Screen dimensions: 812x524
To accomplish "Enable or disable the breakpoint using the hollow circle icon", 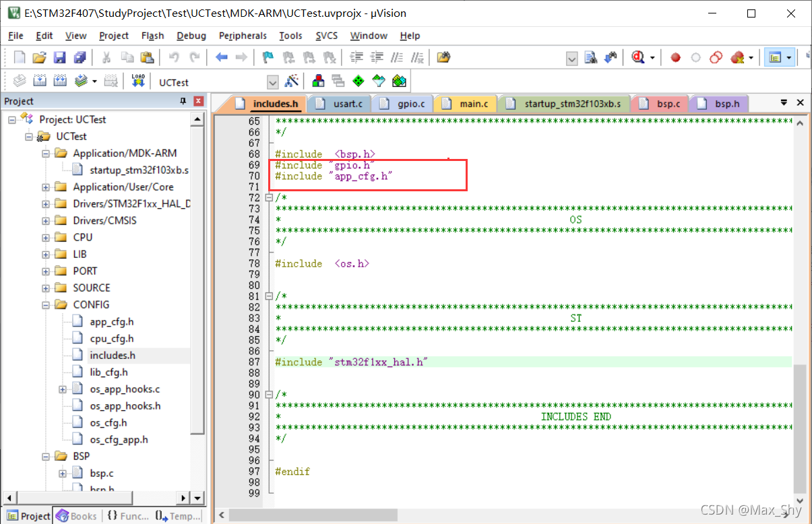I will (x=695, y=58).
